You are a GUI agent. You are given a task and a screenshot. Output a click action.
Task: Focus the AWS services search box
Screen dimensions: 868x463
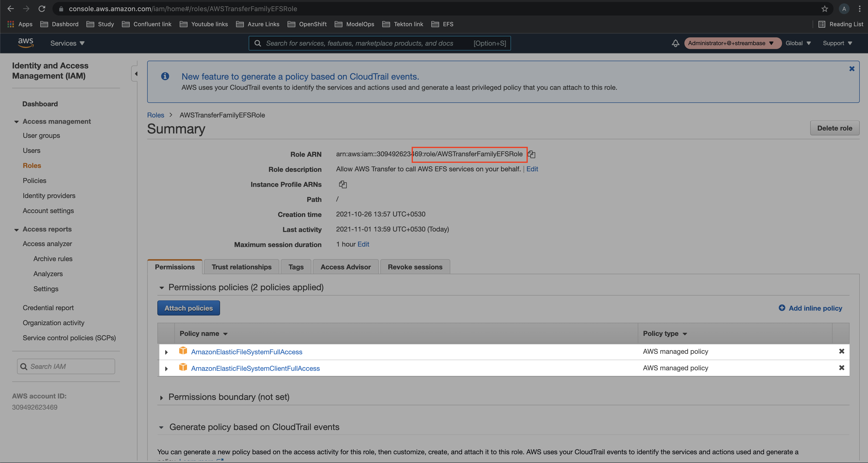[379, 43]
